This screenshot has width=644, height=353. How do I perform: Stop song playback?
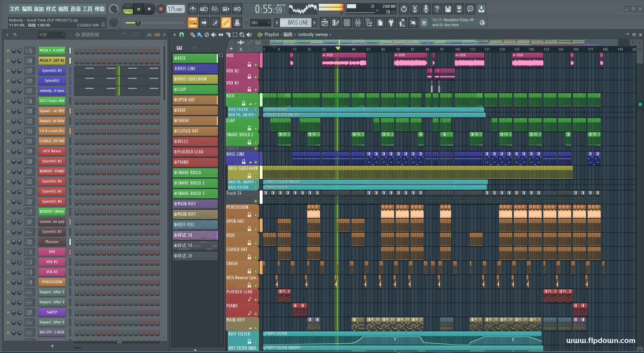pyautogui.click(x=149, y=9)
